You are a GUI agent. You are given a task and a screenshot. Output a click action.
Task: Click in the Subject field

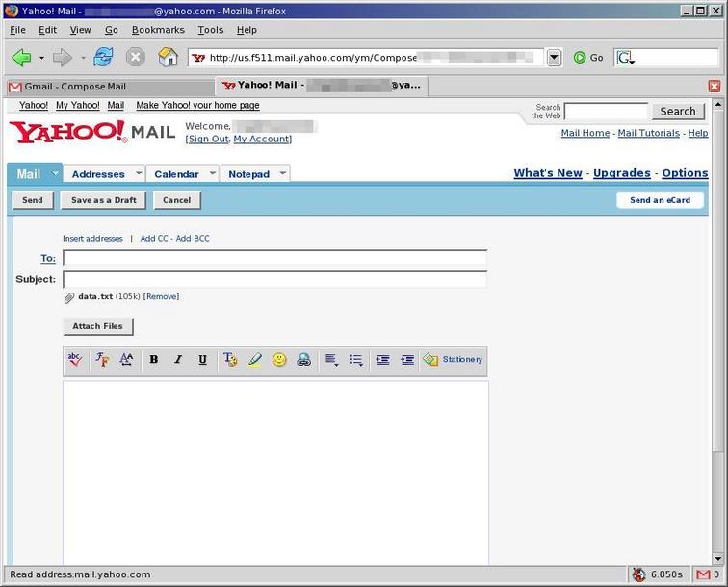click(274, 279)
